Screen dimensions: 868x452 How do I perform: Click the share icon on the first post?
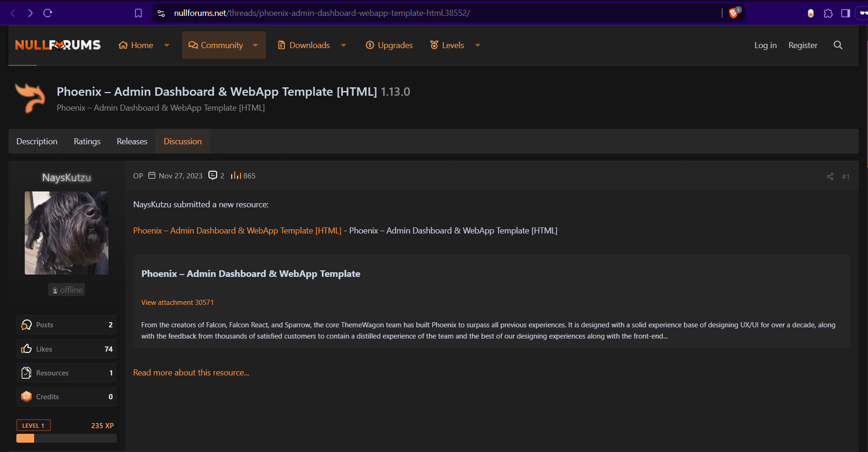[830, 177]
